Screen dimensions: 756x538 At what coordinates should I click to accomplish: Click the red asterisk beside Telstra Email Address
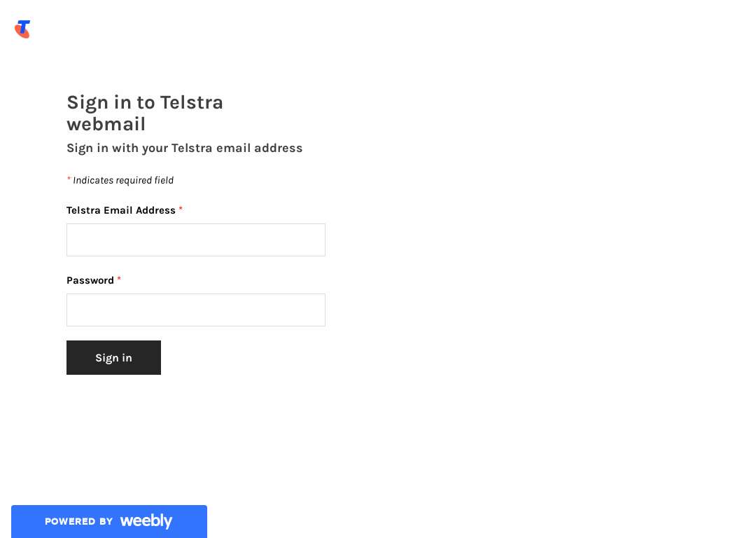pos(181,209)
